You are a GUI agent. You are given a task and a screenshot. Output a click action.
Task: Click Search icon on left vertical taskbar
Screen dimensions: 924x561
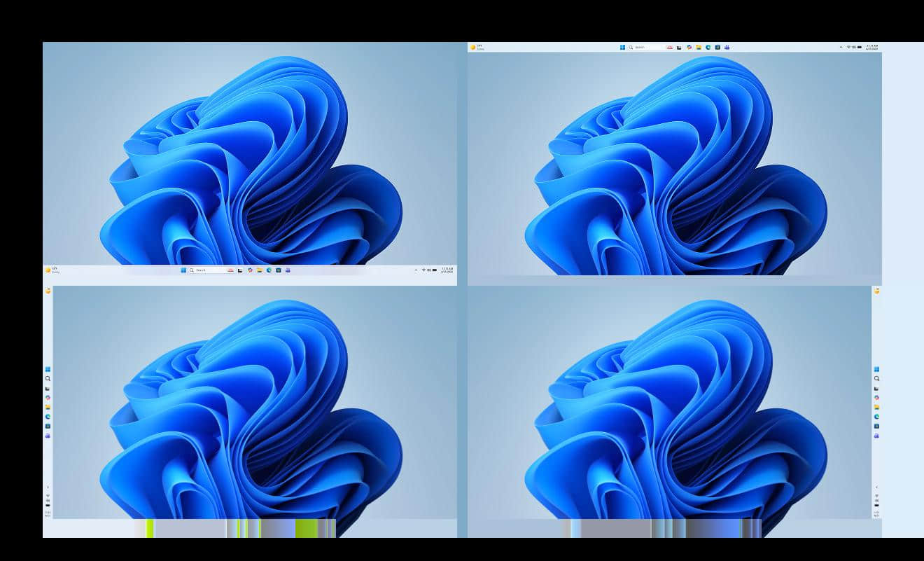pyautogui.click(x=48, y=379)
